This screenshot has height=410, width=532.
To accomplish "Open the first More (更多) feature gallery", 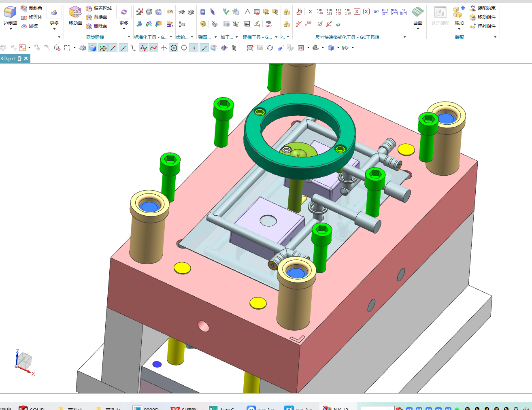I will point(54,17).
